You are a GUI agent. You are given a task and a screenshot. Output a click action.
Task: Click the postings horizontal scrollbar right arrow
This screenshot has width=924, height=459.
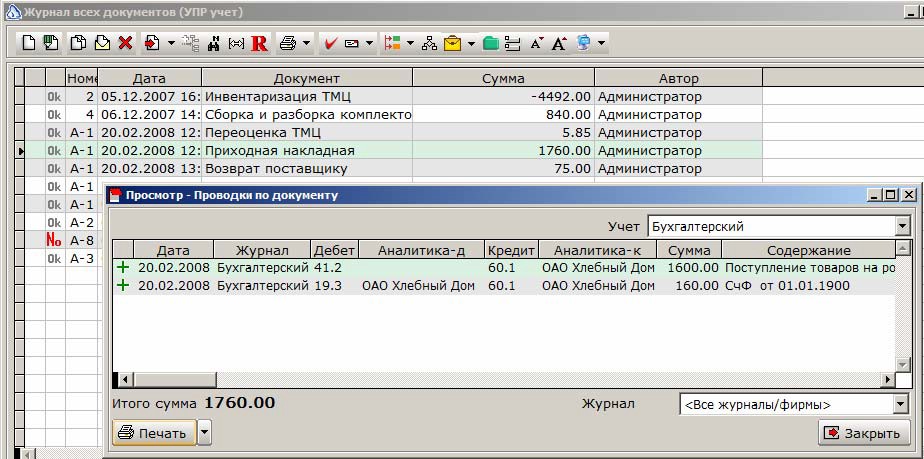coord(887,379)
